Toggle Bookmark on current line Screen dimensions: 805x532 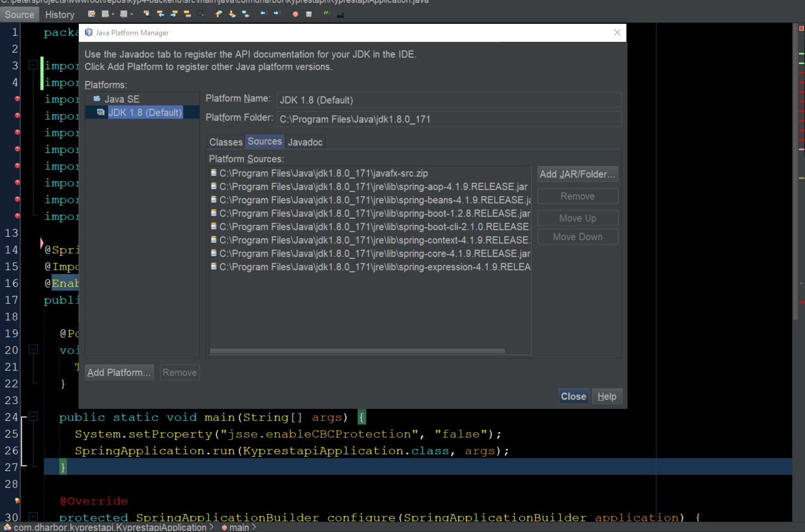tap(244, 14)
